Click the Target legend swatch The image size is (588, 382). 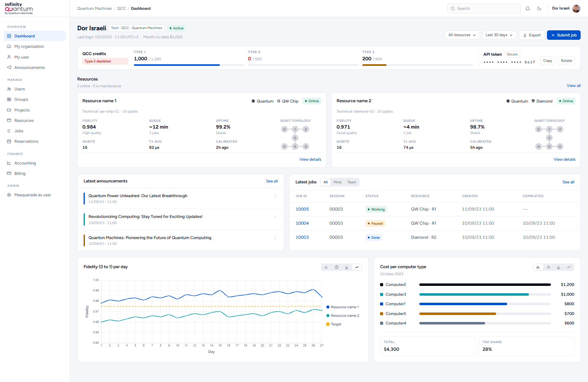[328, 324]
